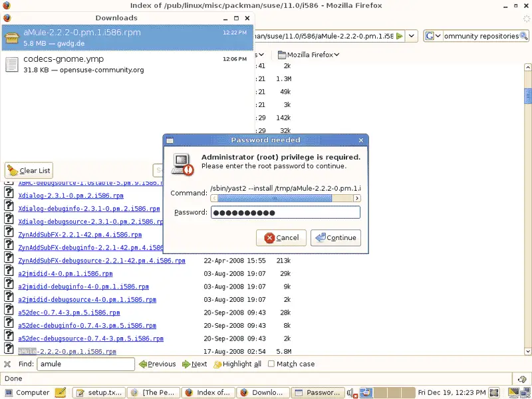Click Highlight all in the Find bar
This screenshot has height=399, width=532.
point(237,364)
